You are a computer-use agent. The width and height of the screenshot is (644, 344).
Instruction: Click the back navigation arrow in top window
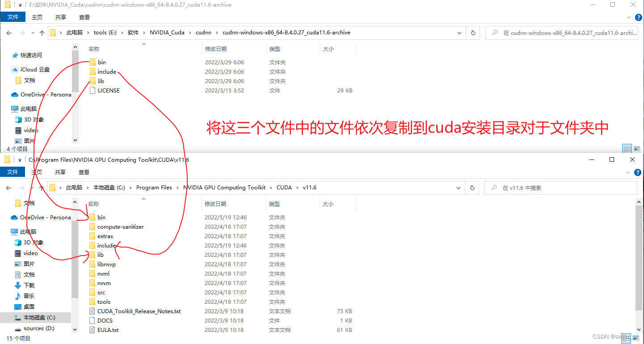9,33
